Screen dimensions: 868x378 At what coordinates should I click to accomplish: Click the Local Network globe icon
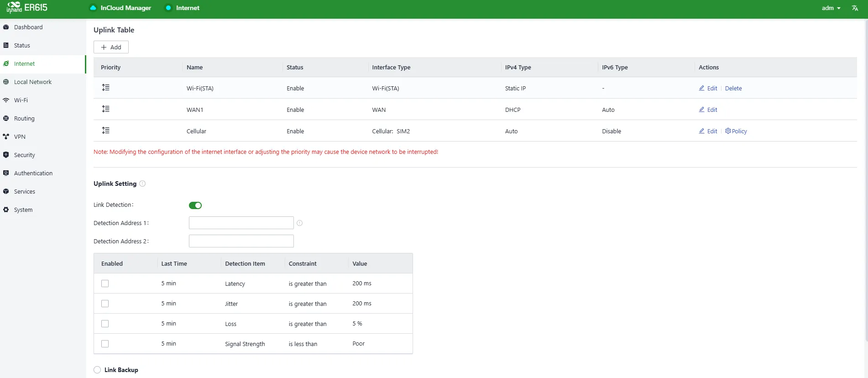tap(6, 82)
